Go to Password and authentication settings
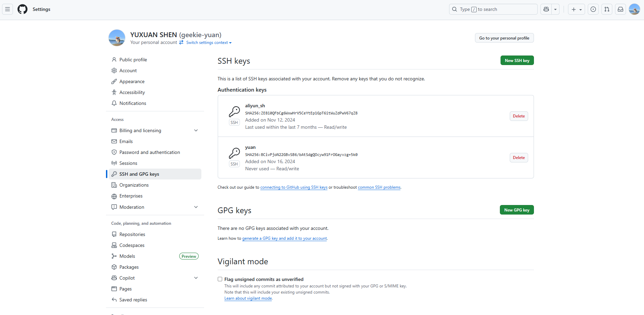Screen dimensions: 644x315 coord(150,152)
